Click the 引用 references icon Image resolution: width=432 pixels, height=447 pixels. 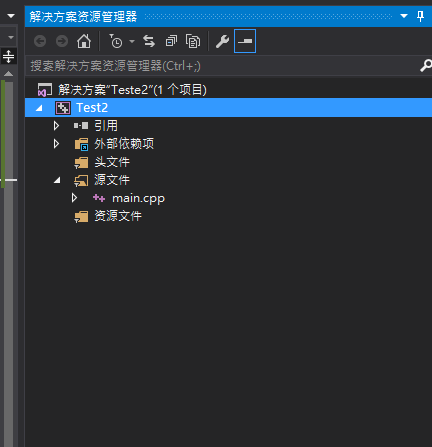tap(81, 126)
